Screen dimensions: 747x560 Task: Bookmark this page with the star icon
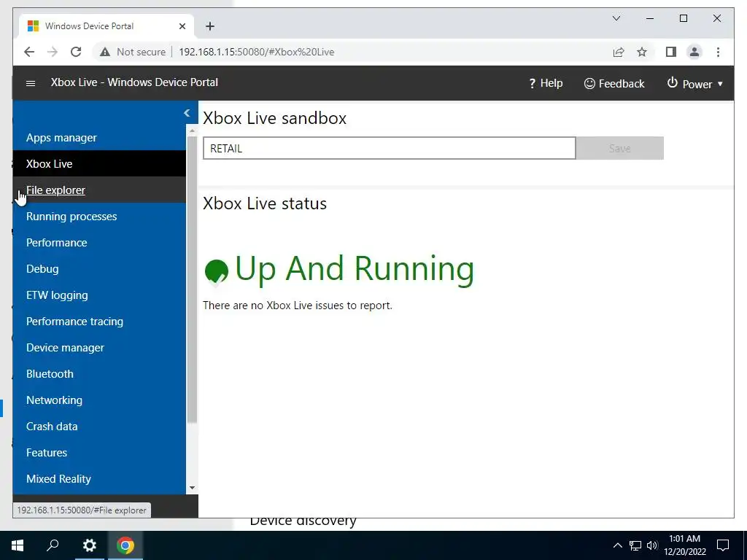[x=642, y=52]
